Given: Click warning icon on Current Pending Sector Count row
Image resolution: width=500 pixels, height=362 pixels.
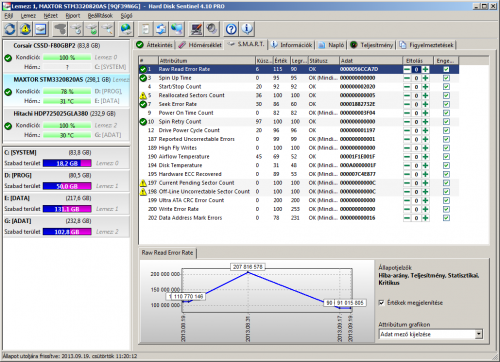Looking at the screenshot, I should (143, 183).
